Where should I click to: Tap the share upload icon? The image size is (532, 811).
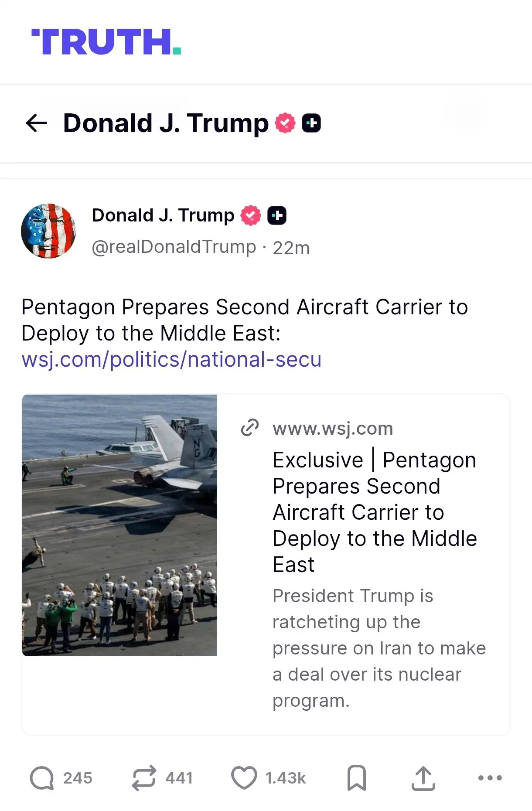423,778
